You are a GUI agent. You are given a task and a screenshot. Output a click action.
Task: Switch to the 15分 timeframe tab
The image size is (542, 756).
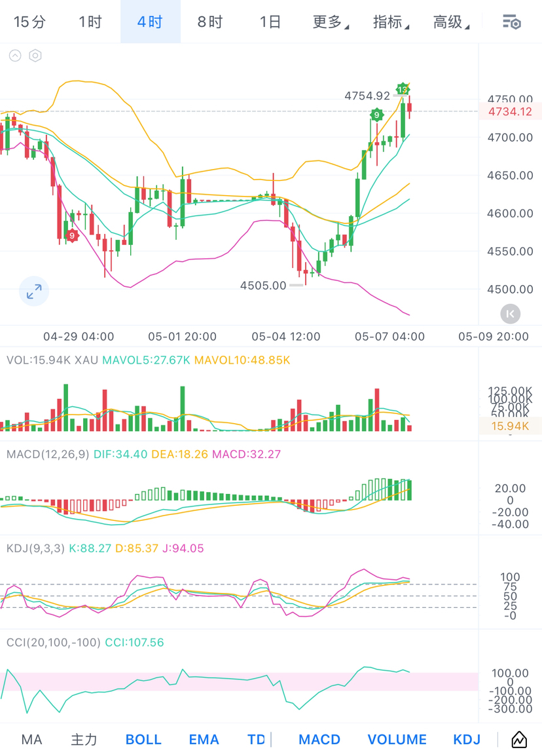coord(30,22)
